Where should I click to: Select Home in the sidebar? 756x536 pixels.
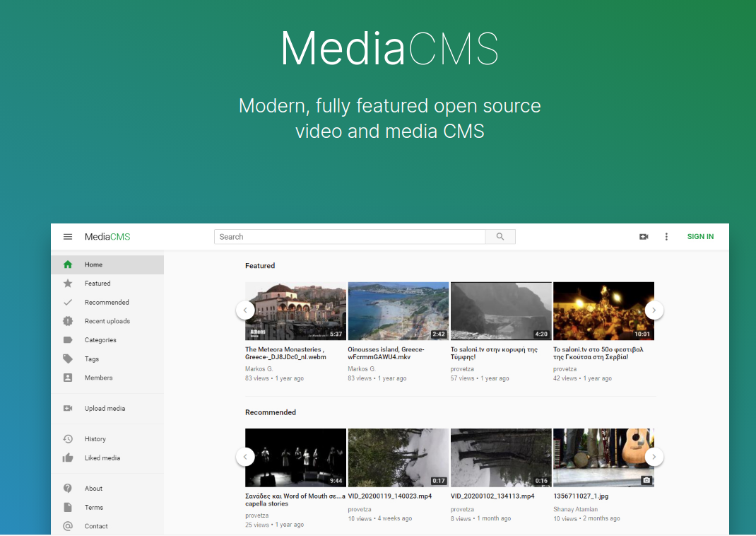click(x=107, y=265)
